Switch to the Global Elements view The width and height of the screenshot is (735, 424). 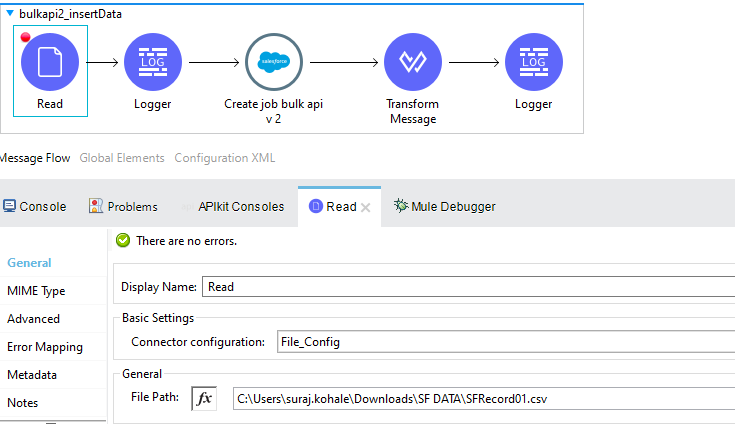122,158
